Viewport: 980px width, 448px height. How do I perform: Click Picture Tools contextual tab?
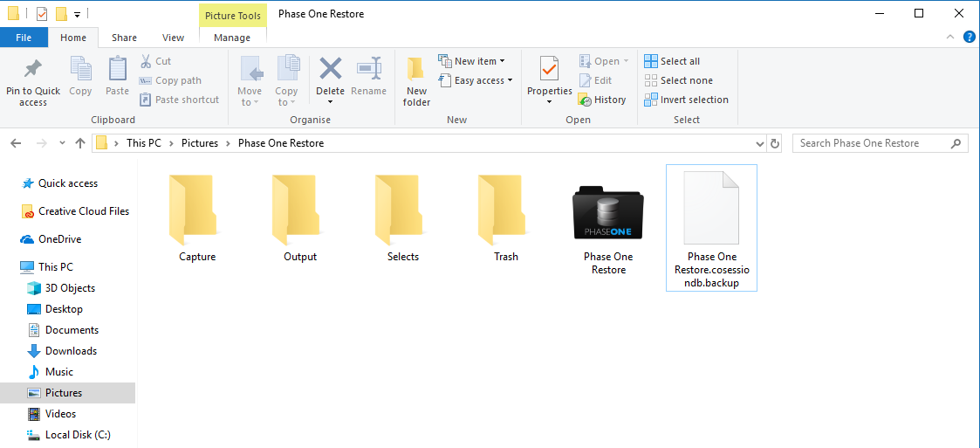coord(233,16)
